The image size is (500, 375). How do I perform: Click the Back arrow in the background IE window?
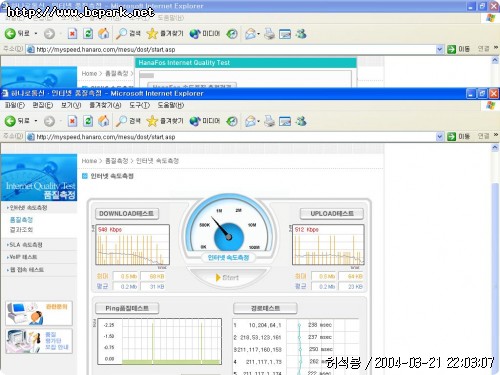pyautogui.click(x=10, y=33)
